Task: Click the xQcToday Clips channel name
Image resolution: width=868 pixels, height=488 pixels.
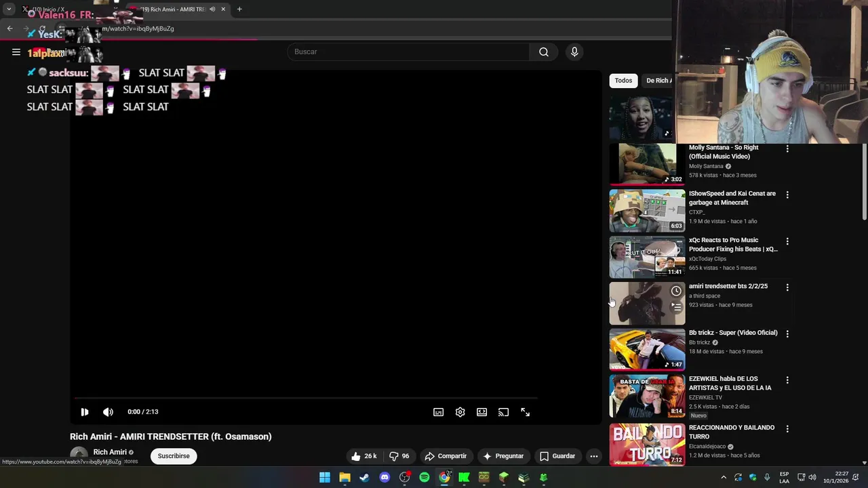Action: click(707, 259)
